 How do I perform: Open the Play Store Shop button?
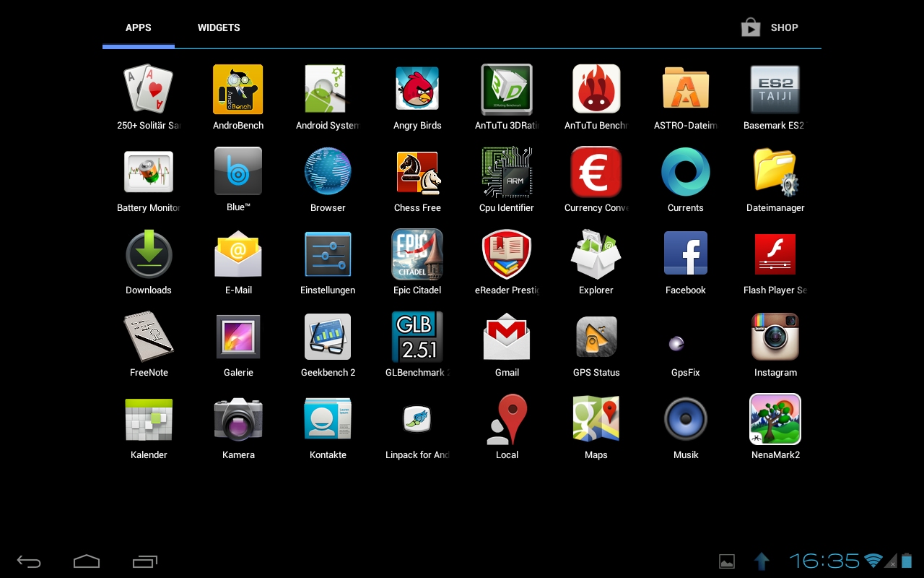coord(770,27)
